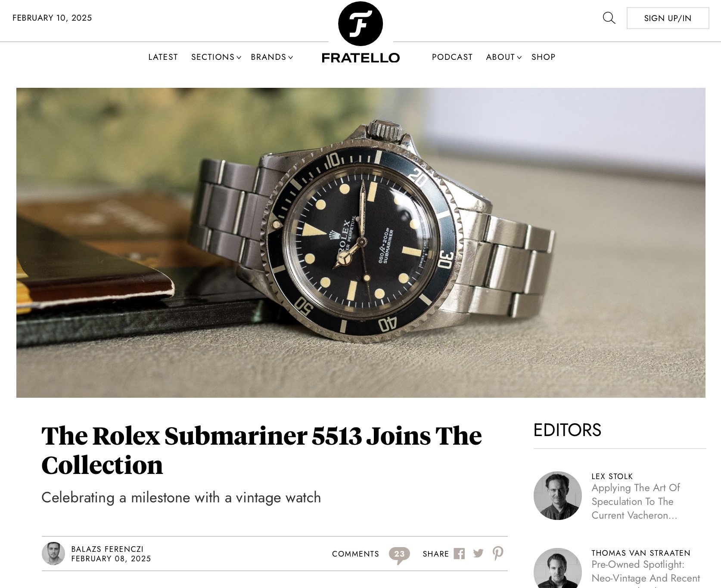
Task: Click Balazs Ferenczi's author avatar
Action: (x=53, y=554)
